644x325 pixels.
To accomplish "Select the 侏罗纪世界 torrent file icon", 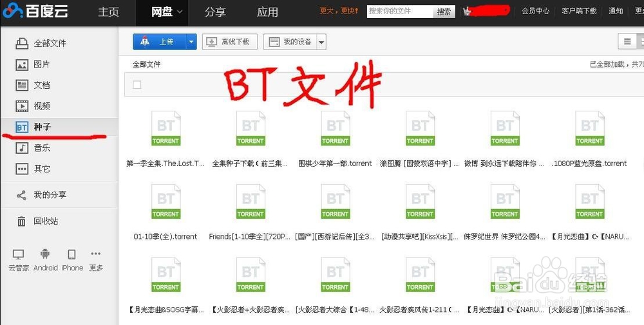I will tap(505, 201).
